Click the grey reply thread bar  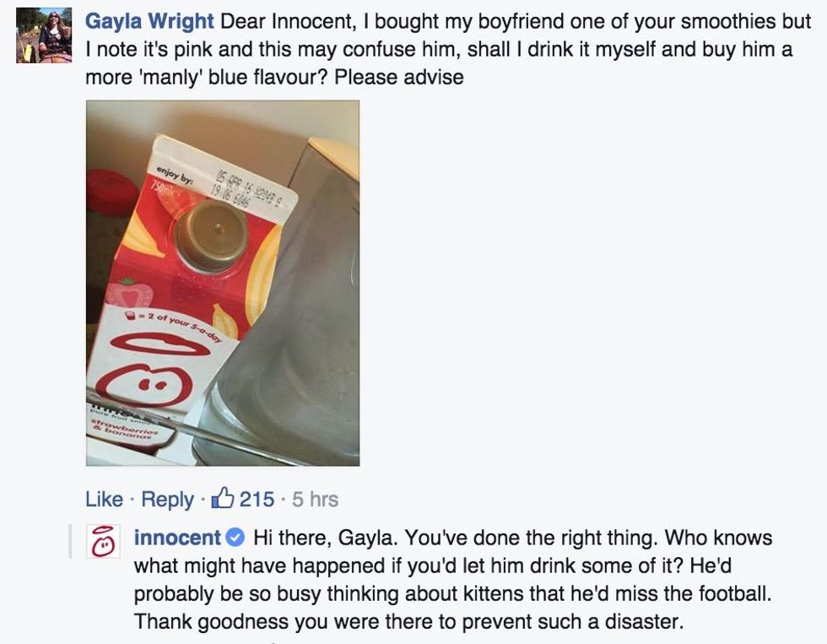pyautogui.click(x=69, y=542)
